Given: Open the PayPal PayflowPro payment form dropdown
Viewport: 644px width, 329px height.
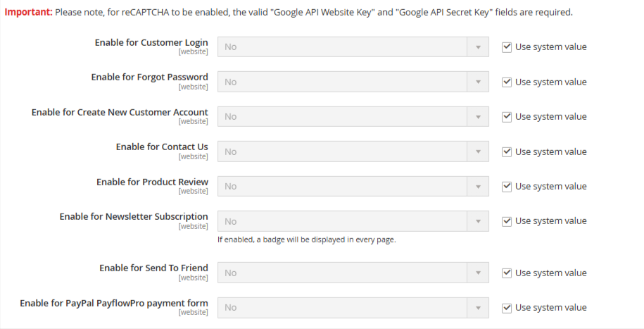Looking at the screenshot, I should 353,308.
